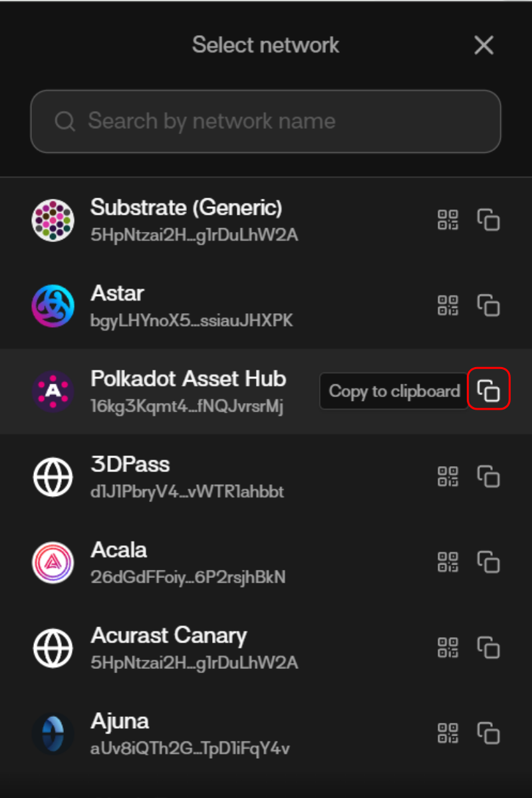Copy Polkadot Asset Hub address
Image resolution: width=532 pixels, height=798 pixels.
coord(489,391)
